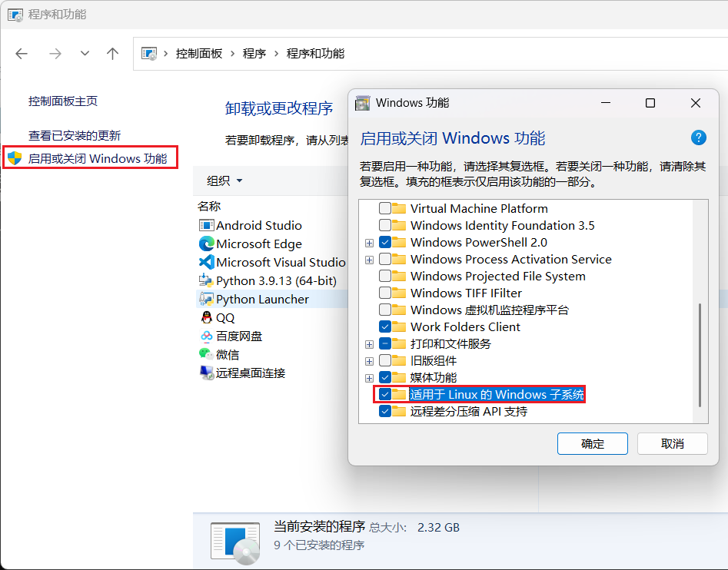Open the 查看已安装的更新 link
The width and height of the screenshot is (728, 570).
click(x=75, y=135)
